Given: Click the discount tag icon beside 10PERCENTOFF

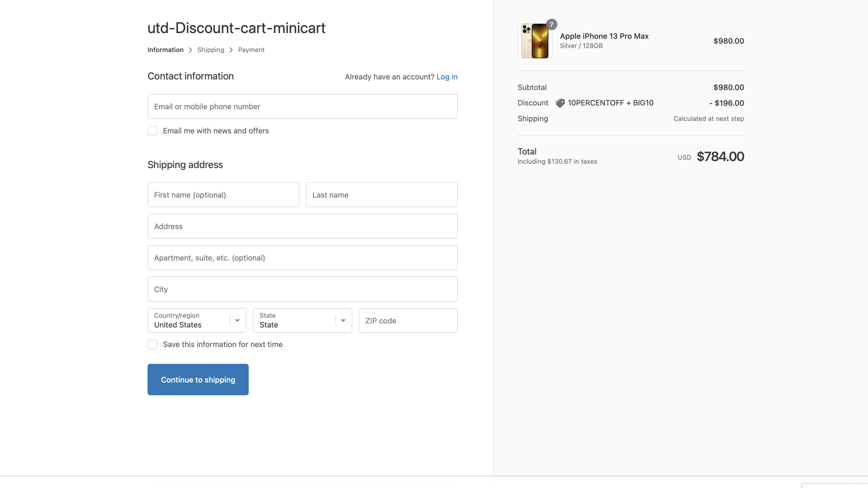Looking at the screenshot, I should pyautogui.click(x=560, y=102).
